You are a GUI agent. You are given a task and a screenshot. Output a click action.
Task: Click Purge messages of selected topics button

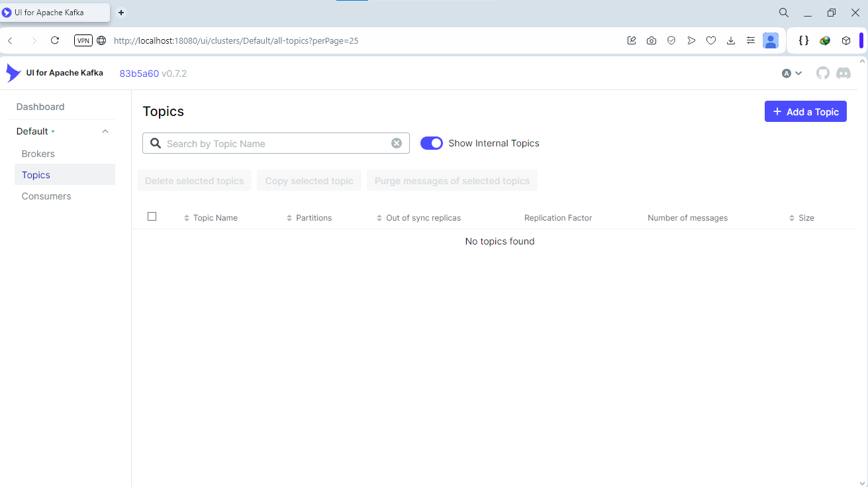pos(452,181)
